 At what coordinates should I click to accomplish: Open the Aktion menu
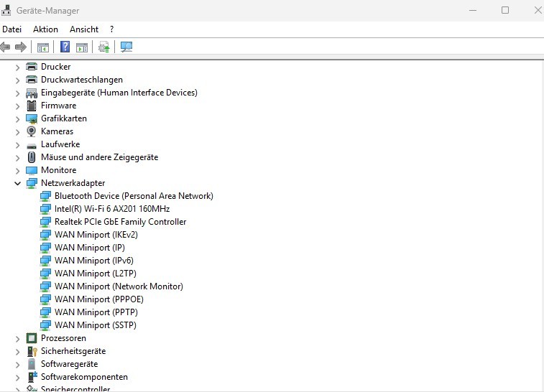click(45, 29)
